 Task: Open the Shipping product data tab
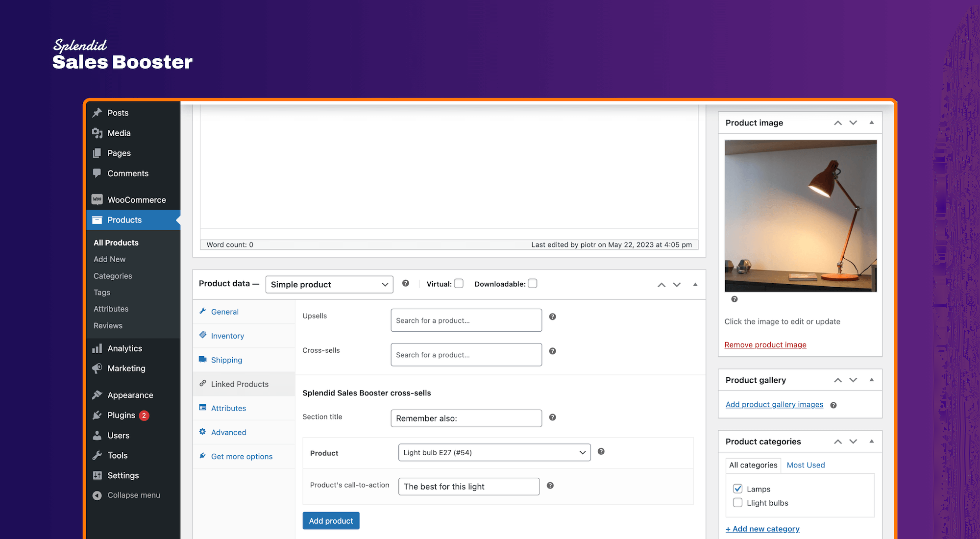pyautogui.click(x=226, y=360)
